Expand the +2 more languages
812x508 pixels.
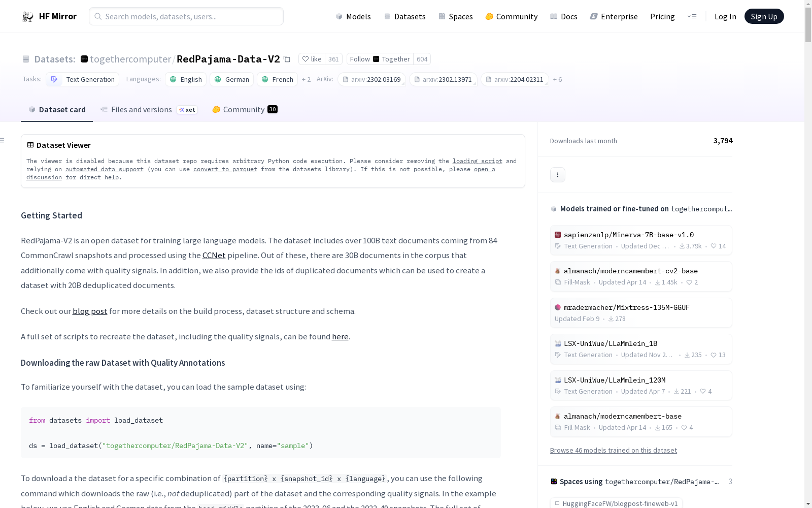(306, 79)
